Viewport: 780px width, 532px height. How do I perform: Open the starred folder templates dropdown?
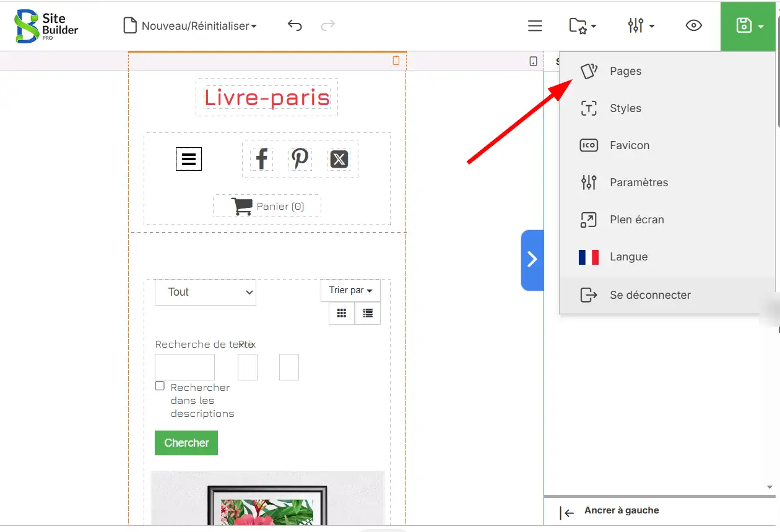pyautogui.click(x=583, y=25)
